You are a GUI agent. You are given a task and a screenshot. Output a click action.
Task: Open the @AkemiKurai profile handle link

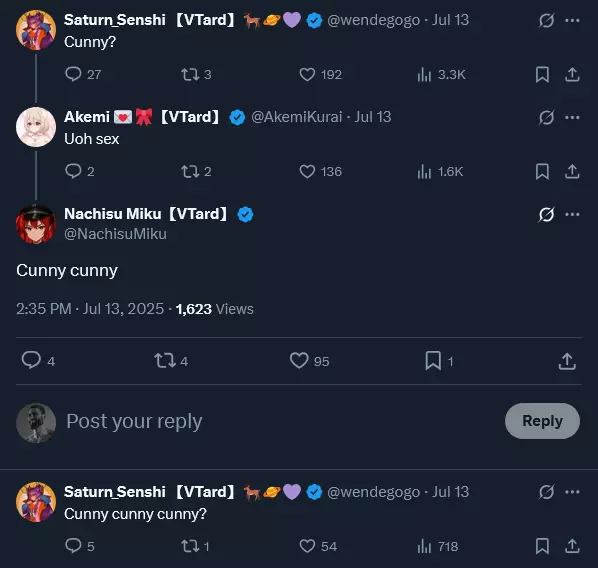tap(296, 117)
